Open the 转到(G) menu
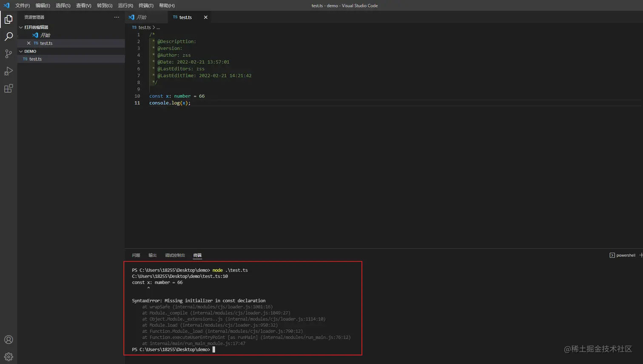This screenshot has width=643, height=364. tap(105, 6)
